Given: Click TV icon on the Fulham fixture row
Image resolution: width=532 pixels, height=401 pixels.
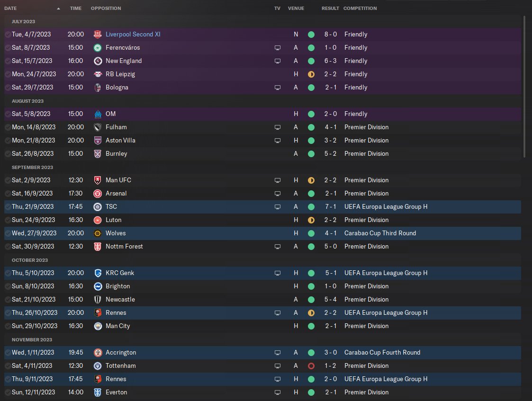Looking at the screenshot, I should coord(278,127).
